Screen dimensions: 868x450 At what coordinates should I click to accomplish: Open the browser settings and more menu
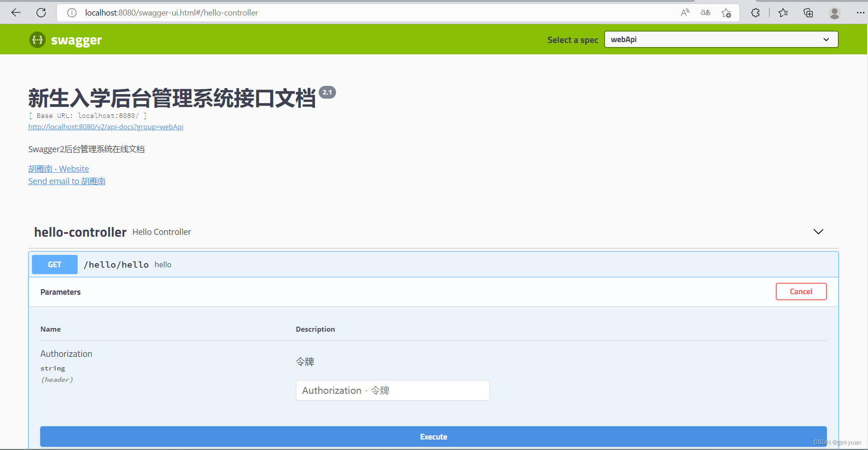[x=860, y=13]
